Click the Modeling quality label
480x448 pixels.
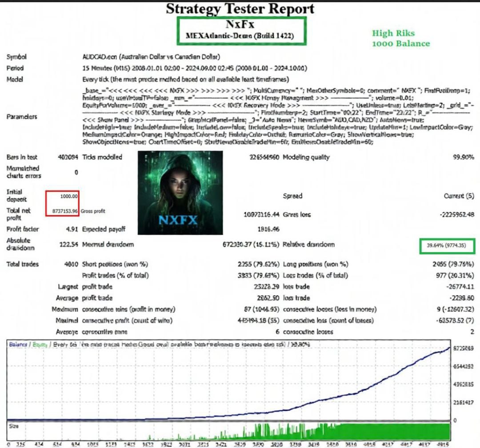pyautogui.click(x=306, y=157)
